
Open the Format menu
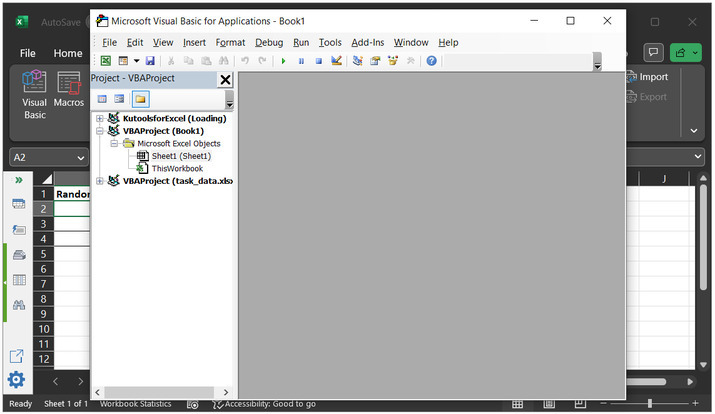pos(230,42)
